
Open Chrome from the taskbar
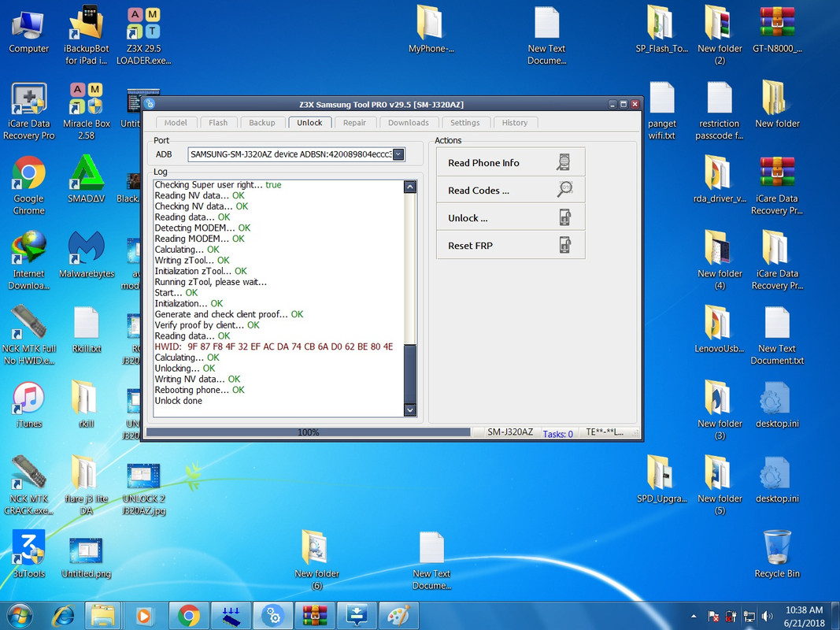(x=188, y=616)
